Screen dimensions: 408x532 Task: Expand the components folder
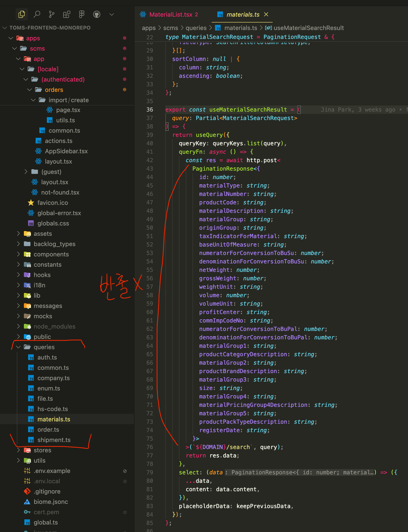pos(51,254)
